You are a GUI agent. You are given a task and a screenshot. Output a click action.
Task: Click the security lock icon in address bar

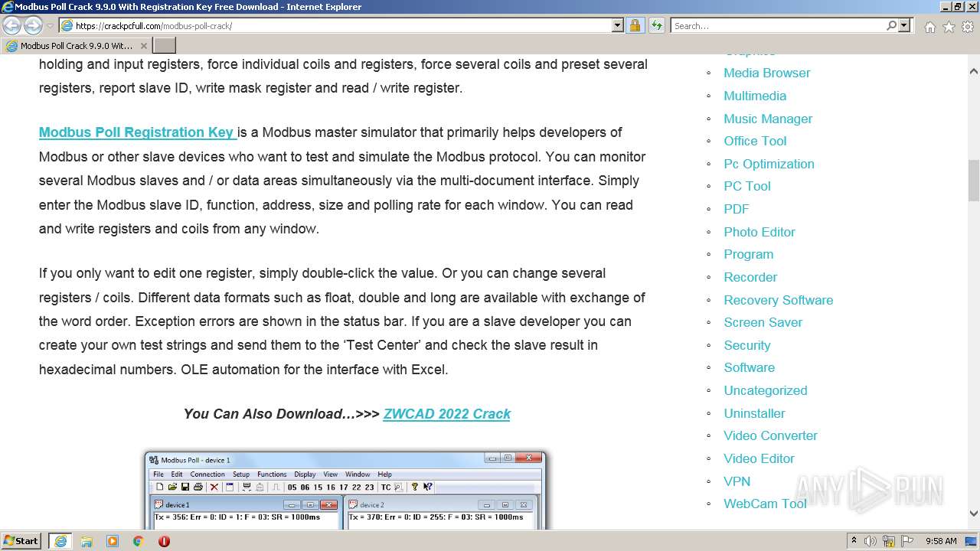point(635,25)
